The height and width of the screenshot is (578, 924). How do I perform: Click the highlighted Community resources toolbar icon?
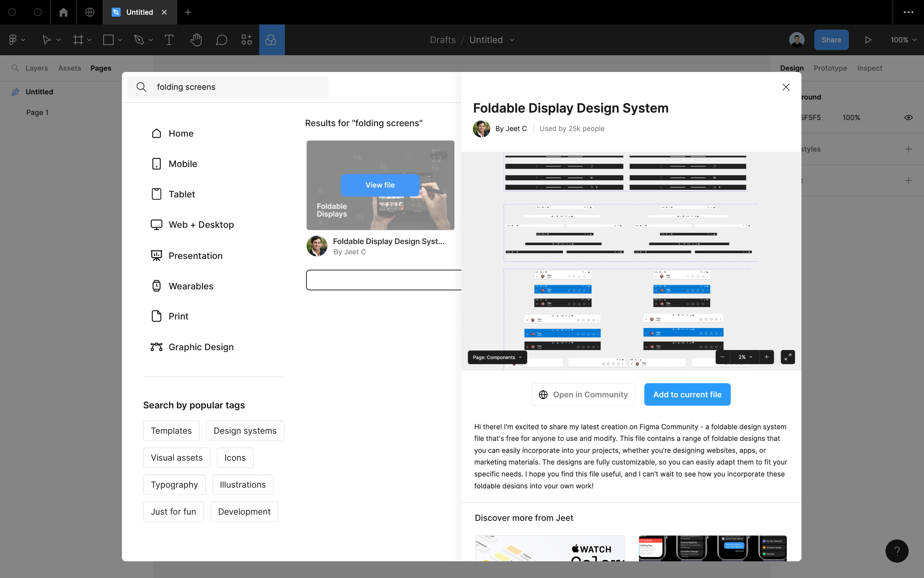(x=271, y=40)
